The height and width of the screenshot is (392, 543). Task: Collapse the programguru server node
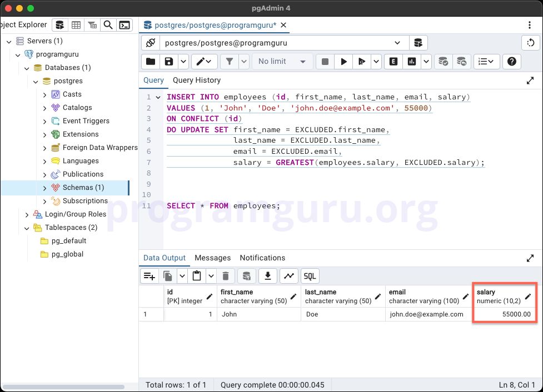(18, 55)
